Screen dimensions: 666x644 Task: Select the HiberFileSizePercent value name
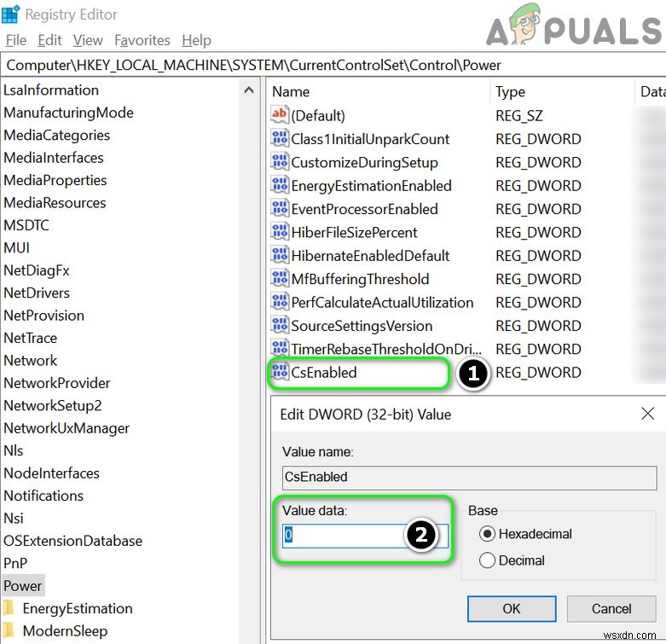click(x=354, y=232)
